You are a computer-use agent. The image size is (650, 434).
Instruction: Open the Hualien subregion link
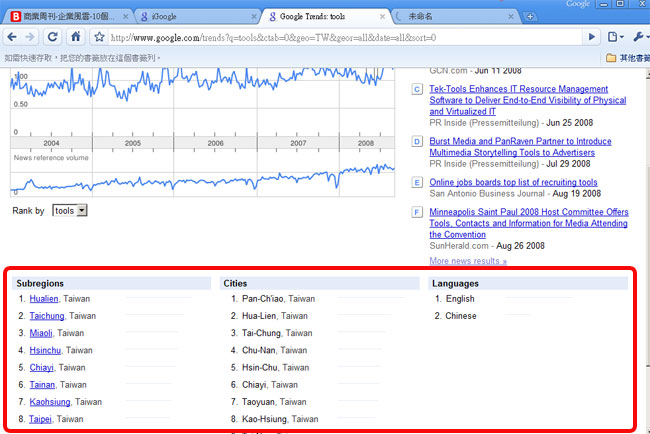coord(44,298)
